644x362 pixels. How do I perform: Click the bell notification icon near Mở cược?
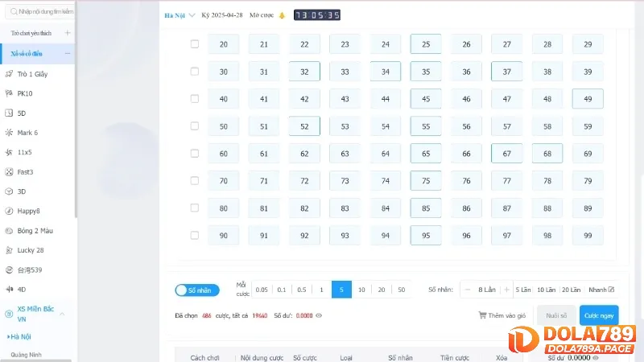(x=282, y=15)
